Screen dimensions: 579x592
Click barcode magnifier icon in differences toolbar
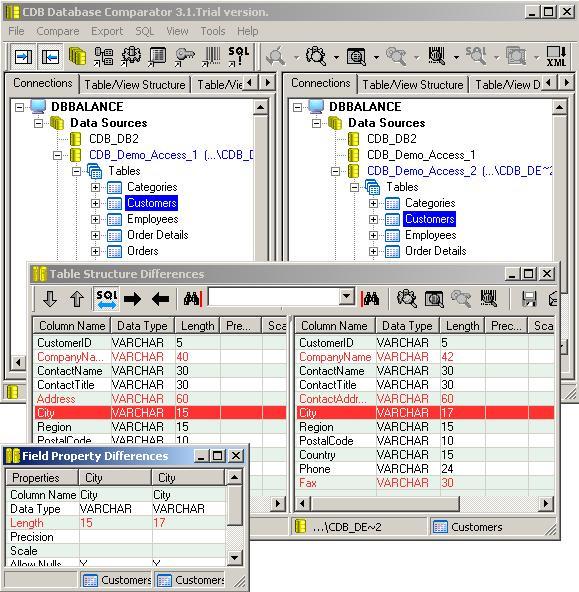(489, 299)
